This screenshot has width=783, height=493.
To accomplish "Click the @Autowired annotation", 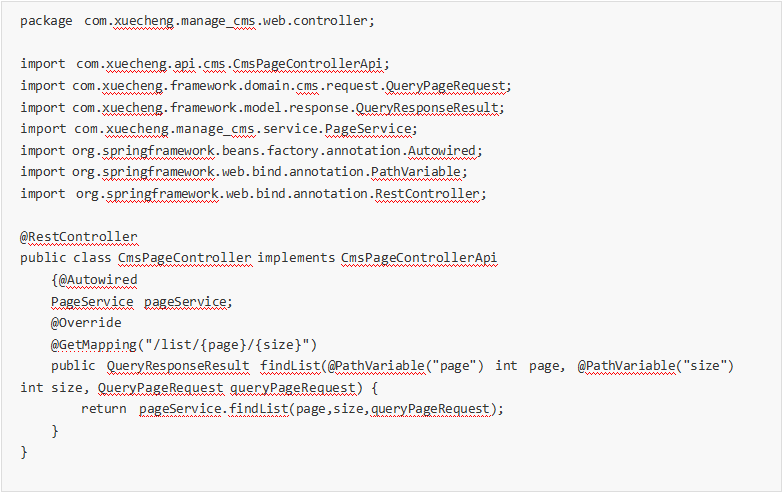I will click(x=97, y=280).
